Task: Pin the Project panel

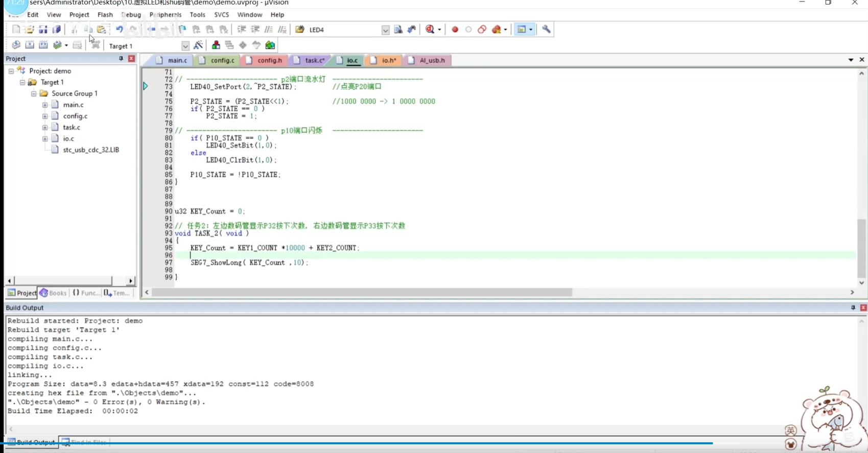Action: point(121,59)
